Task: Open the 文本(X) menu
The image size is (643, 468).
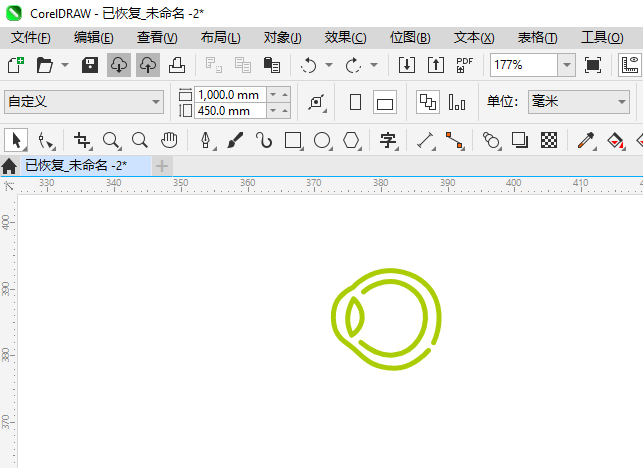Action: pos(474,38)
